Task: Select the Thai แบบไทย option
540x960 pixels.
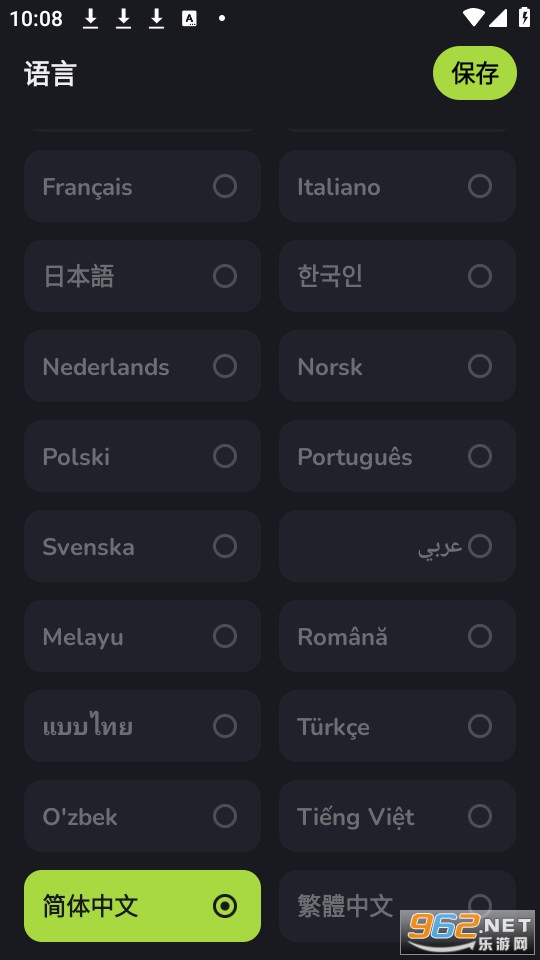Action: pyautogui.click(x=142, y=726)
